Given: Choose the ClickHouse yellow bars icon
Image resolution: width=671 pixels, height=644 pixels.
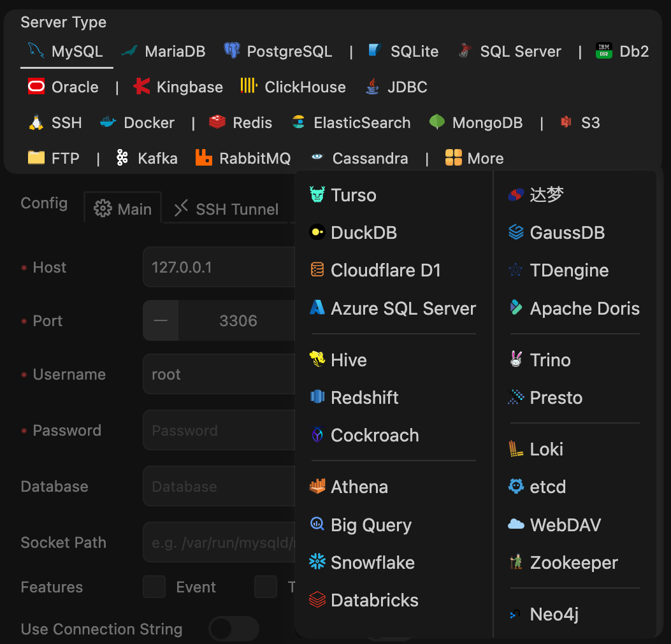Looking at the screenshot, I should pyautogui.click(x=249, y=85).
